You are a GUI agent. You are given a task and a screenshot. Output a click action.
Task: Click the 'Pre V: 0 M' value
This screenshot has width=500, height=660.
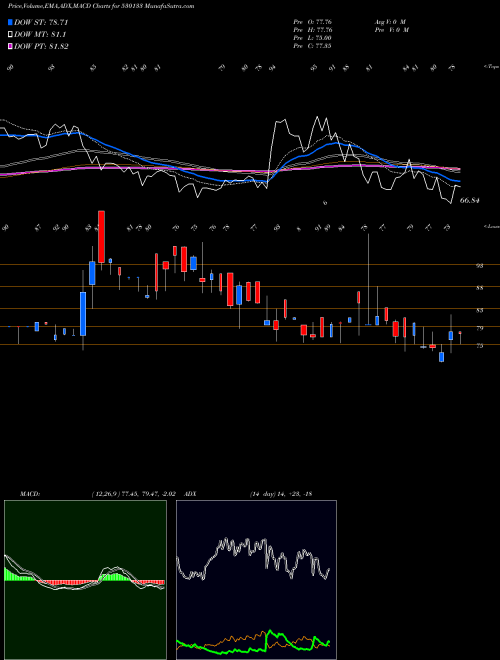coord(391,30)
